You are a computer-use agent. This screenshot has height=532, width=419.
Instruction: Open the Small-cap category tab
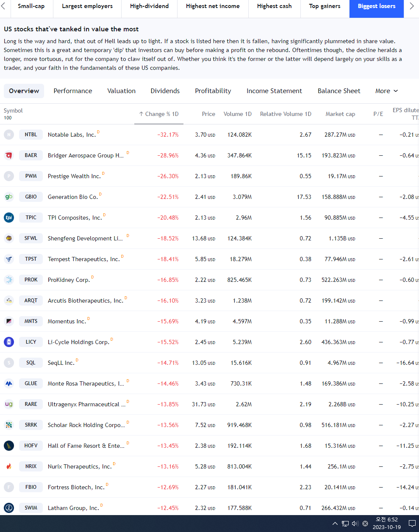point(31,6)
